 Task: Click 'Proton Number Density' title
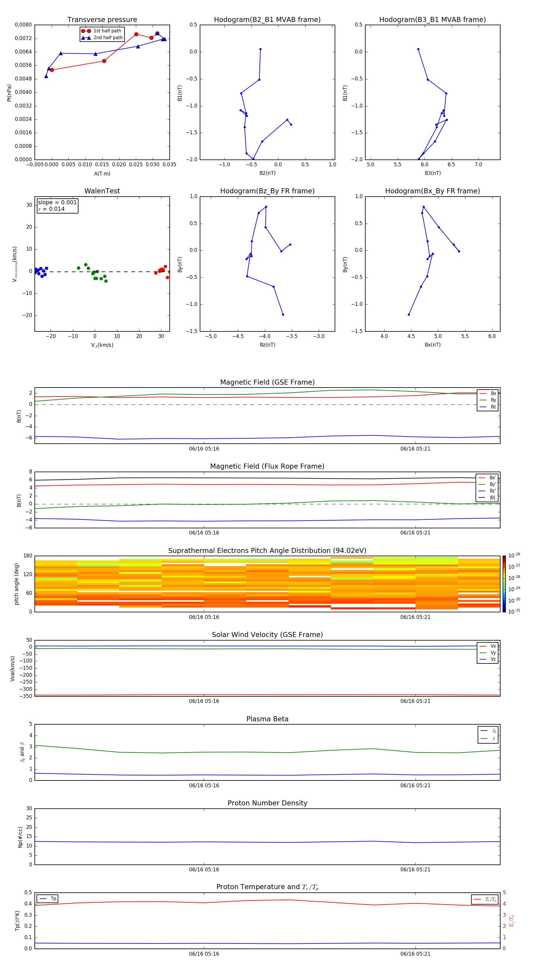click(267, 803)
